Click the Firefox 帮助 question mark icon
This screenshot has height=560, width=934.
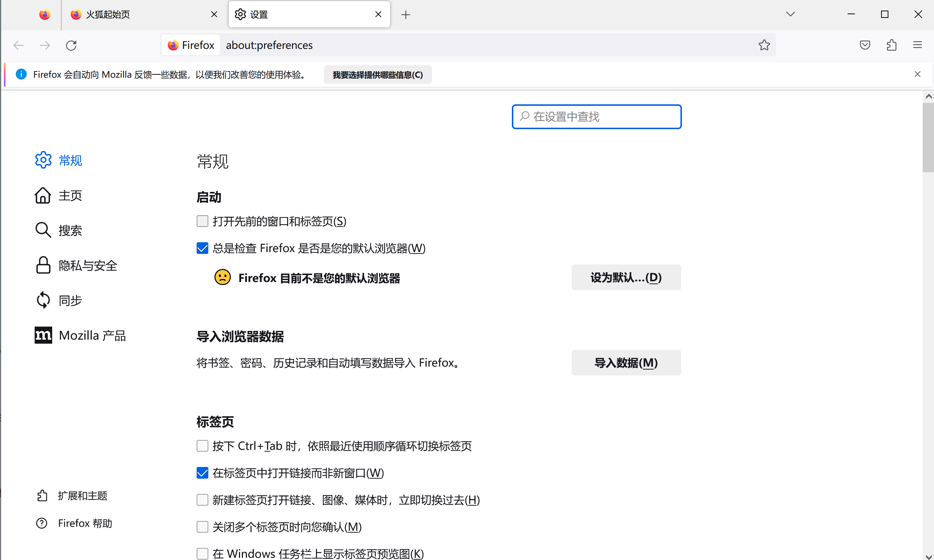42,523
